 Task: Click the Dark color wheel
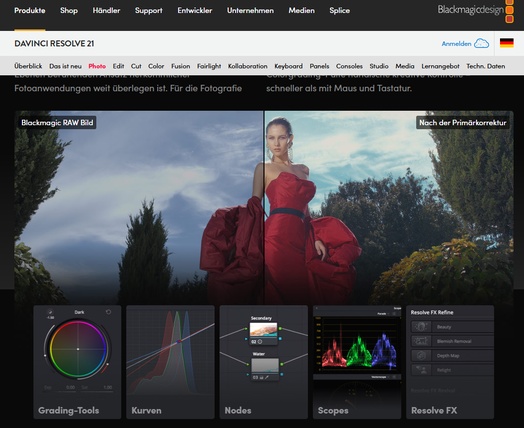pyautogui.click(x=78, y=349)
